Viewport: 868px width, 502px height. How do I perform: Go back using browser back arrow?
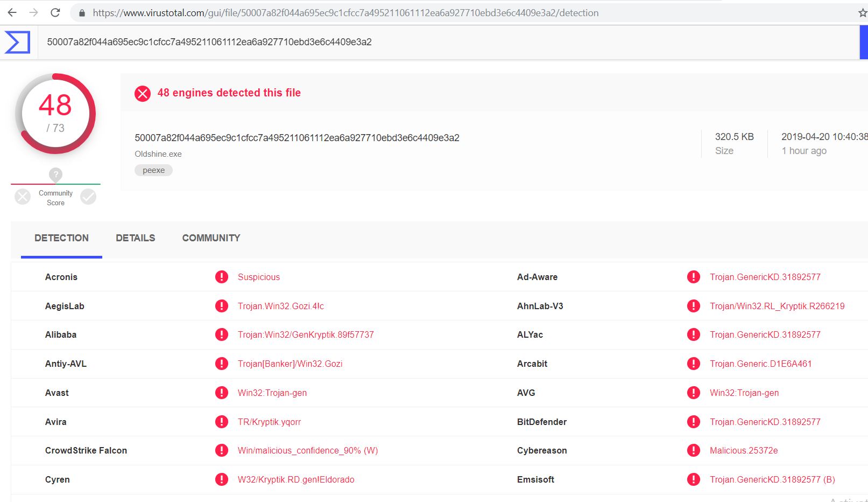click(x=12, y=12)
